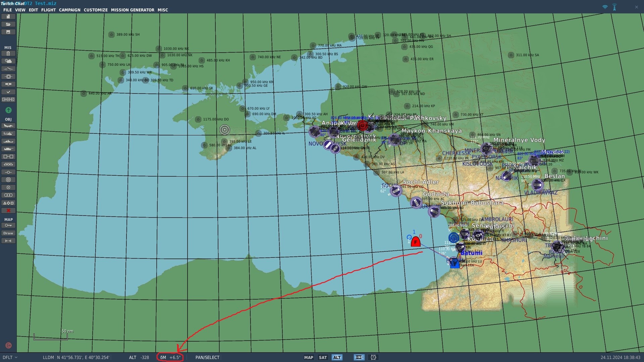
Task: Click the LLDM coordinate format label
Action: pyautogui.click(x=48, y=357)
